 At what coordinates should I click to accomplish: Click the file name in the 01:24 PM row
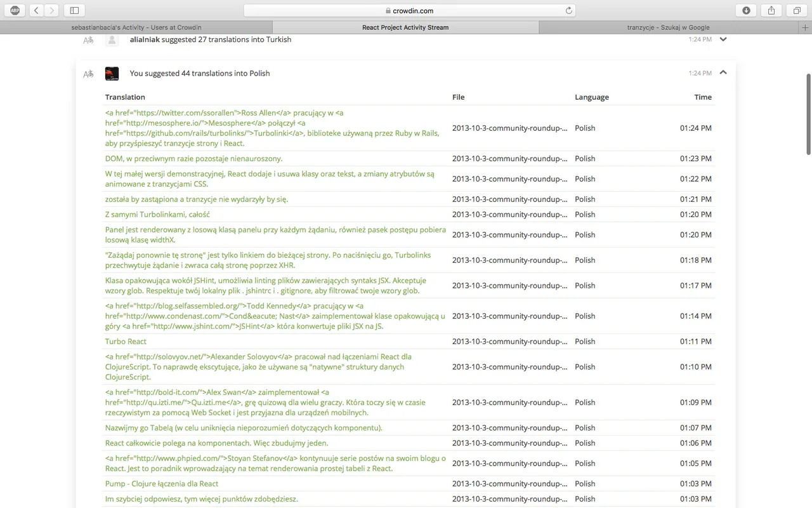click(510, 128)
